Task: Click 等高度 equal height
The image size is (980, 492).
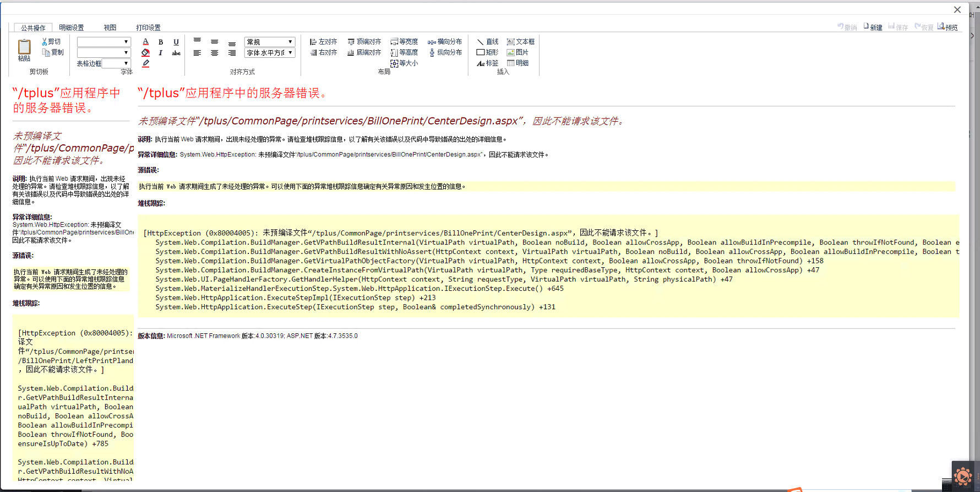Action: [404, 52]
